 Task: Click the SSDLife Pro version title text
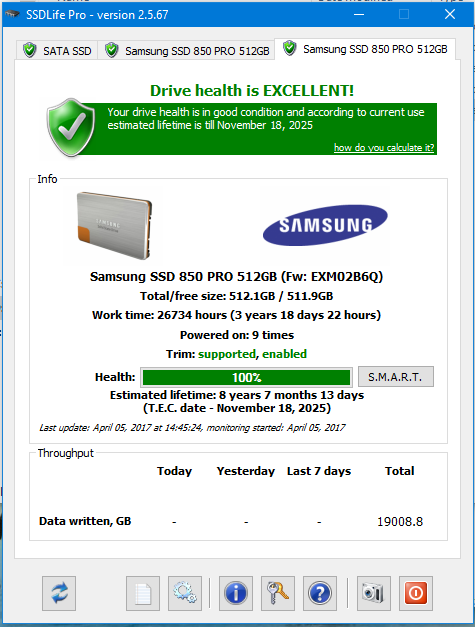(97, 15)
